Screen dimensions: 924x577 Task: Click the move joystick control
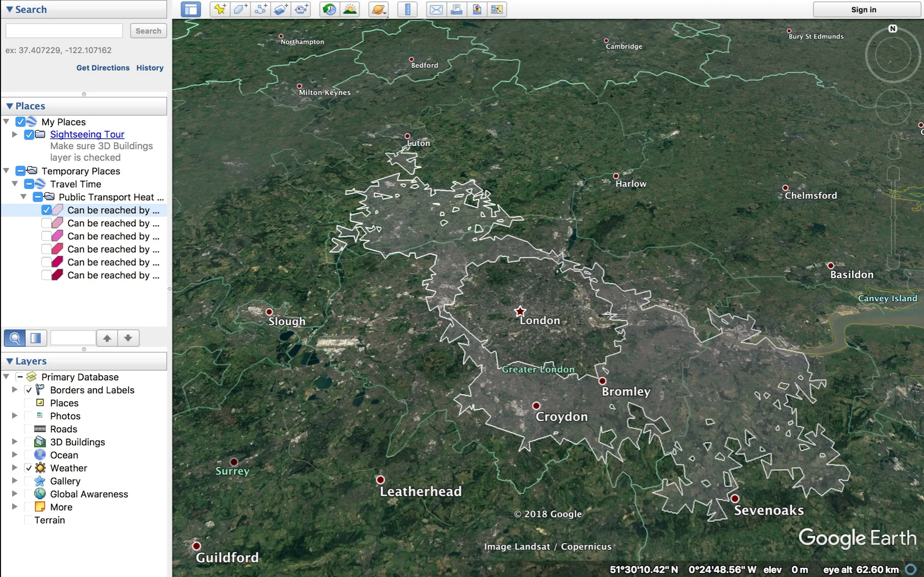click(x=893, y=107)
